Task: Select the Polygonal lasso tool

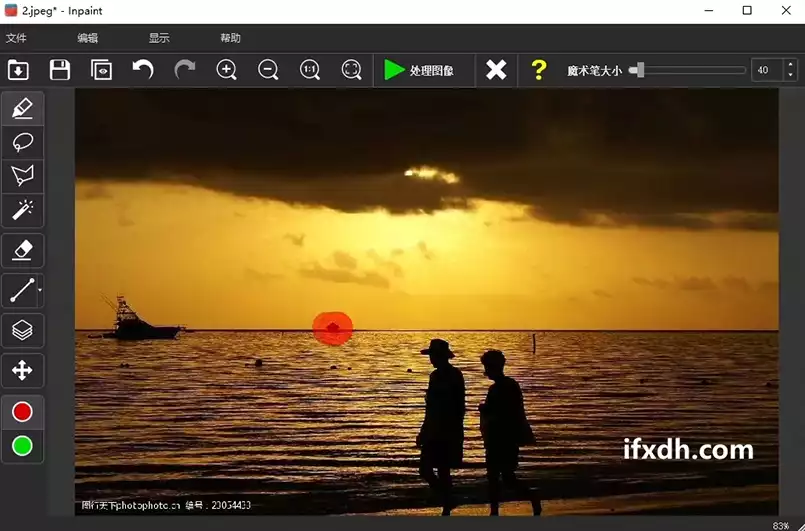Action: point(22,176)
